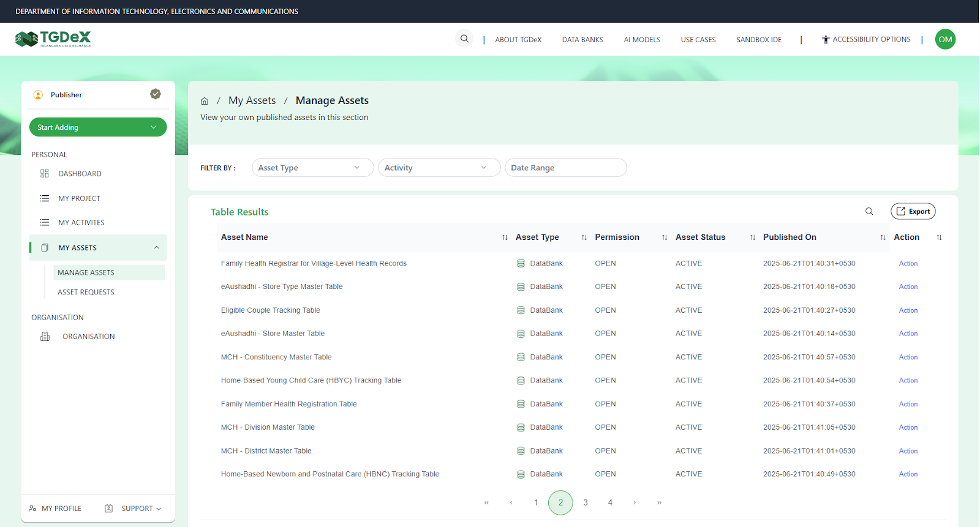
Task: Open the Activity filter dropdown
Action: pyautogui.click(x=439, y=168)
